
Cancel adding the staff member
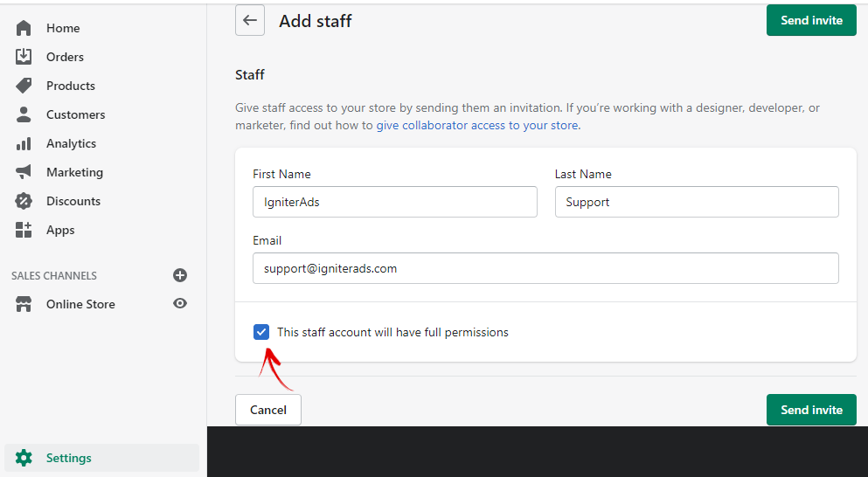pyautogui.click(x=268, y=410)
